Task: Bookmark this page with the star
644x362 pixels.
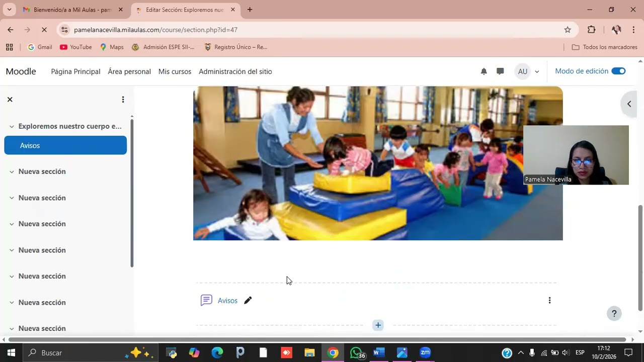Action: pos(568,30)
